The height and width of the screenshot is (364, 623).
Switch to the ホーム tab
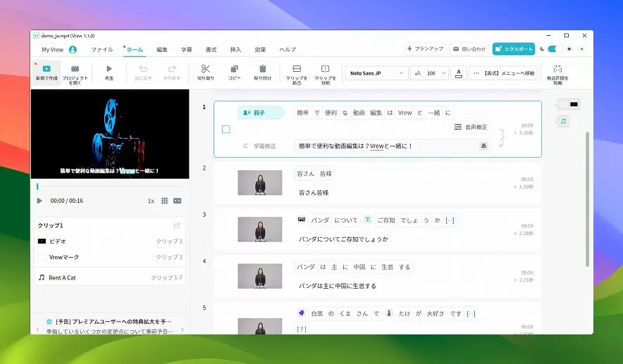pyautogui.click(x=135, y=49)
